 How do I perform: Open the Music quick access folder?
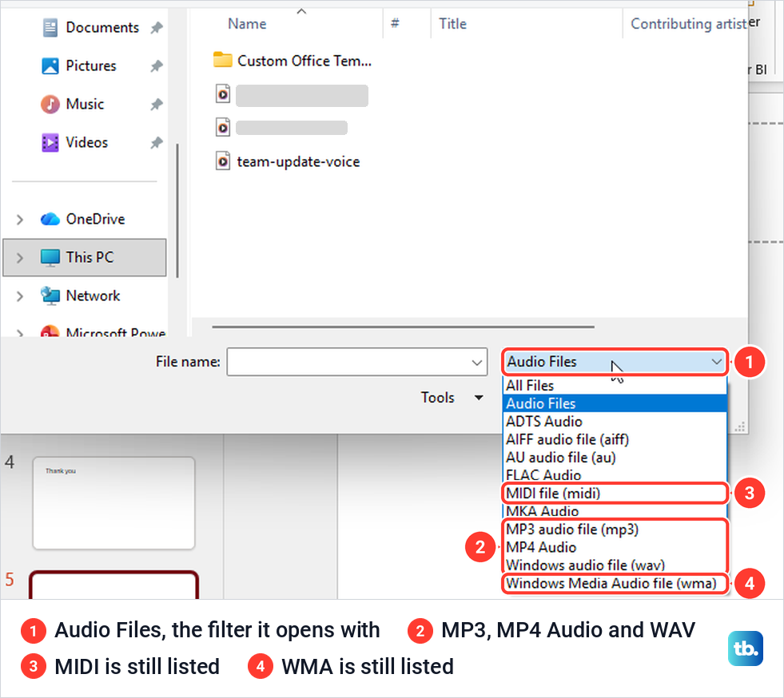pos(85,105)
